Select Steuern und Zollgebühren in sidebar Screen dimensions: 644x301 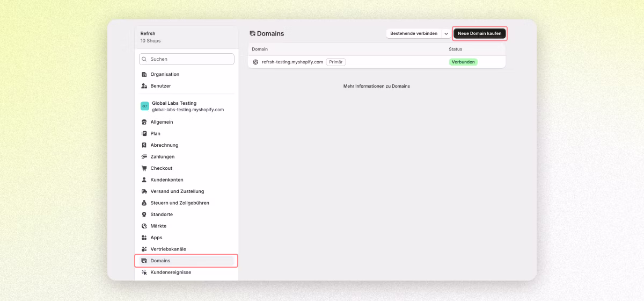click(186, 203)
